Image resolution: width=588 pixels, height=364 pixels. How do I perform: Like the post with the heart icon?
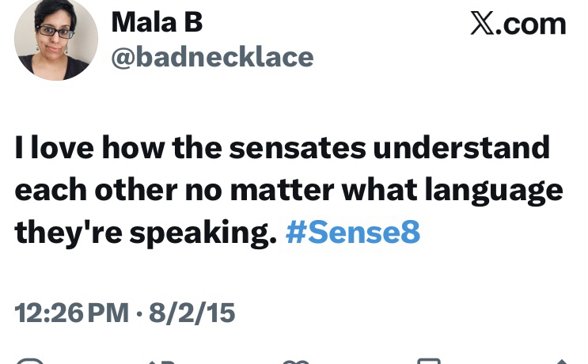(x=295, y=361)
